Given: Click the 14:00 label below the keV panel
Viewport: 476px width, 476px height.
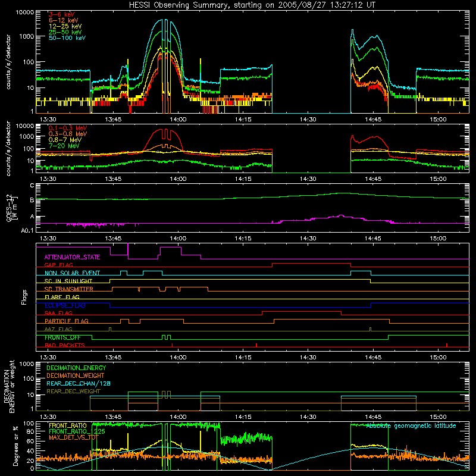Looking at the screenshot, I should coord(178,120).
